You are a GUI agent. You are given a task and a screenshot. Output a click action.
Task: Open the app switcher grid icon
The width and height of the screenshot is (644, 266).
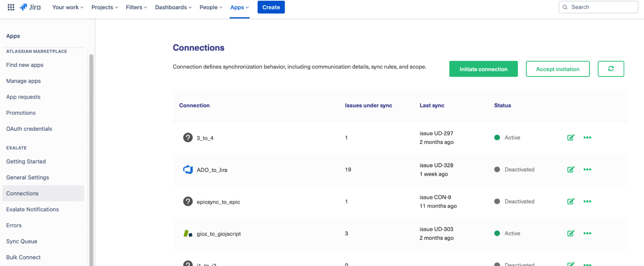point(11,7)
